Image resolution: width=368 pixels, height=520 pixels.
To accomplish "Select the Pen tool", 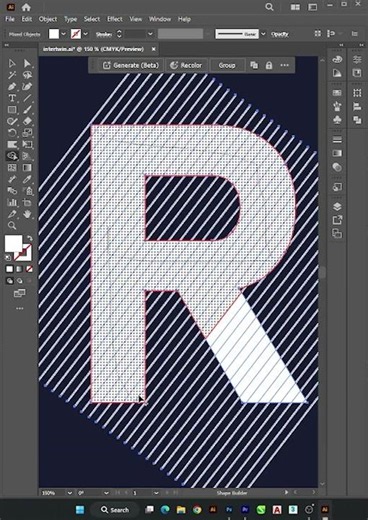I will coord(12,87).
